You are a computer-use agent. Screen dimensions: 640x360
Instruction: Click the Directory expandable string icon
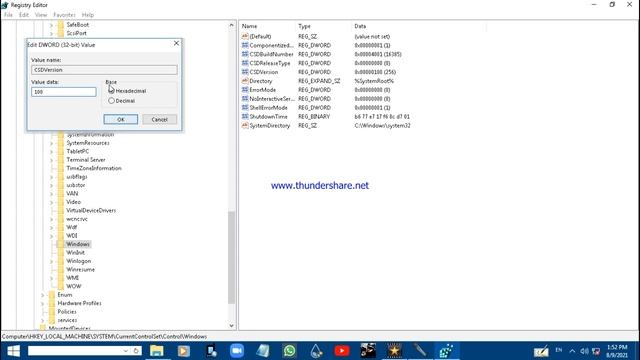245,81
